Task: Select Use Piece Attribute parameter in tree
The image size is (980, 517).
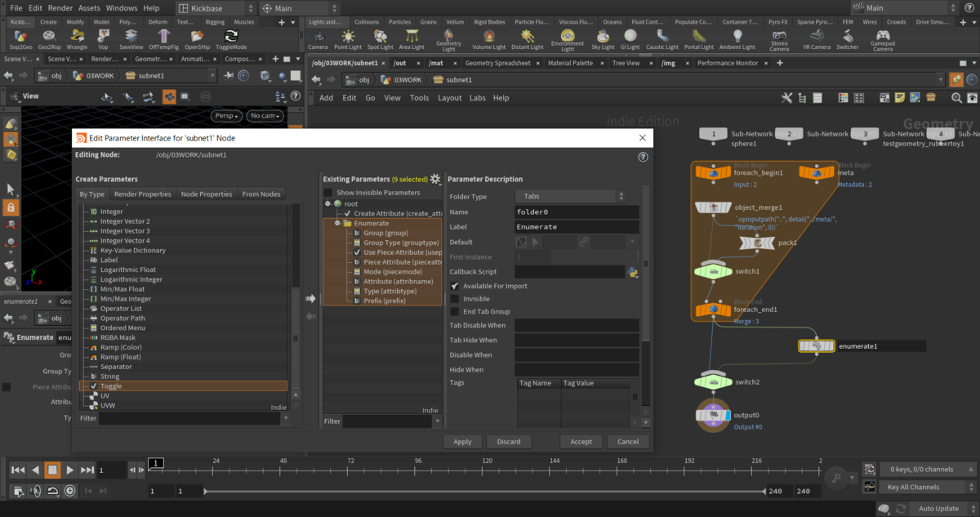Action: click(395, 252)
